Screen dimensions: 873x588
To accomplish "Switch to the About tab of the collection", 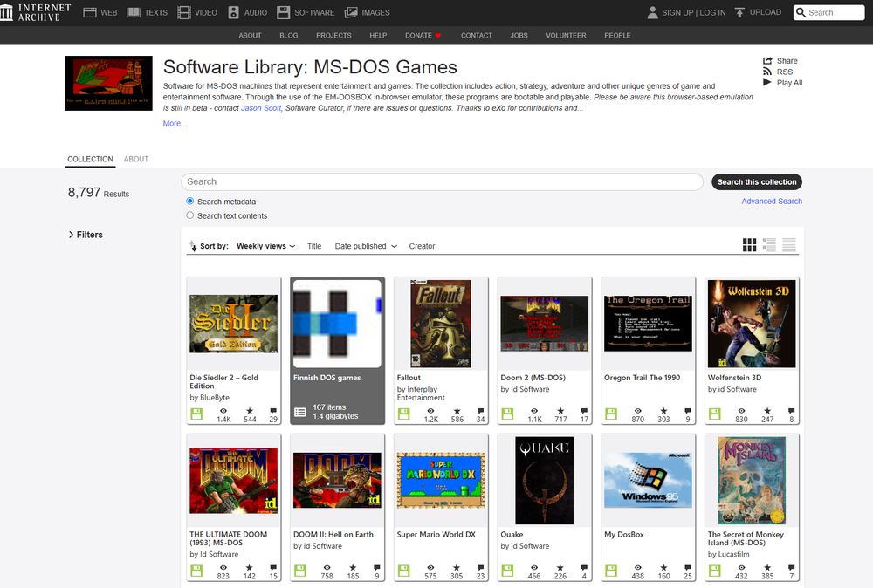I will coord(136,159).
